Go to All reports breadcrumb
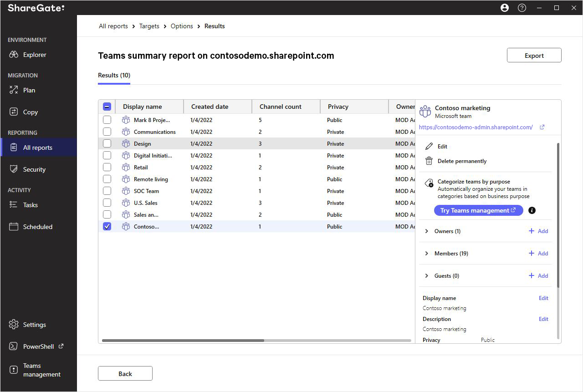This screenshot has height=392, width=583. pos(113,26)
